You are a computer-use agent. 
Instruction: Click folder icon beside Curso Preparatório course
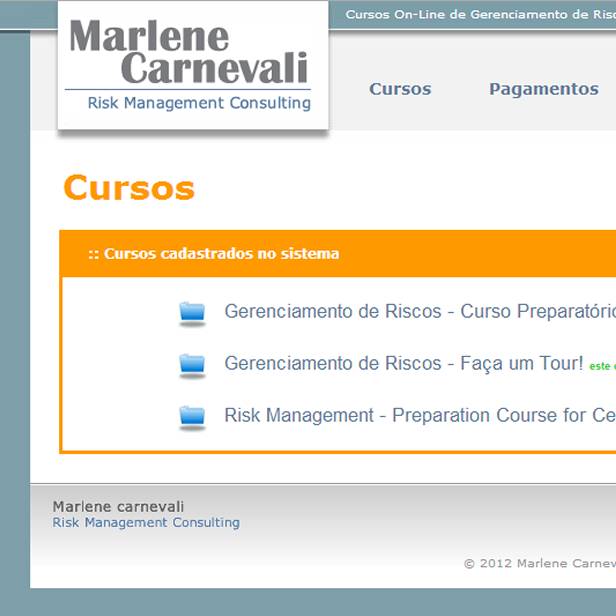click(192, 312)
